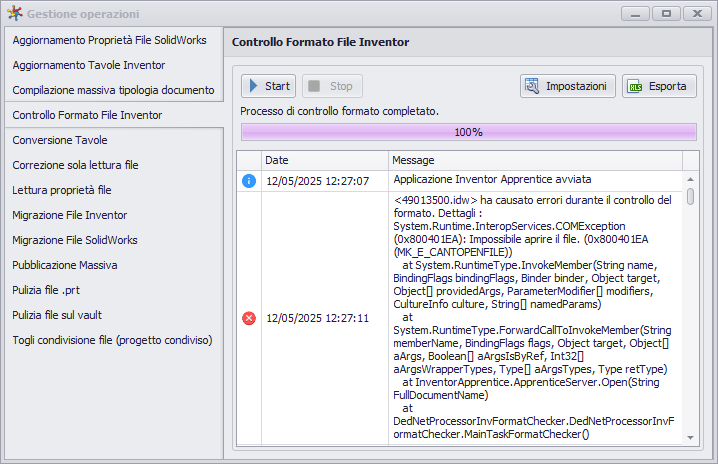This screenshot has width=718, height=464.
Task: Open Migrazione File Inventor
Action: 70,215
